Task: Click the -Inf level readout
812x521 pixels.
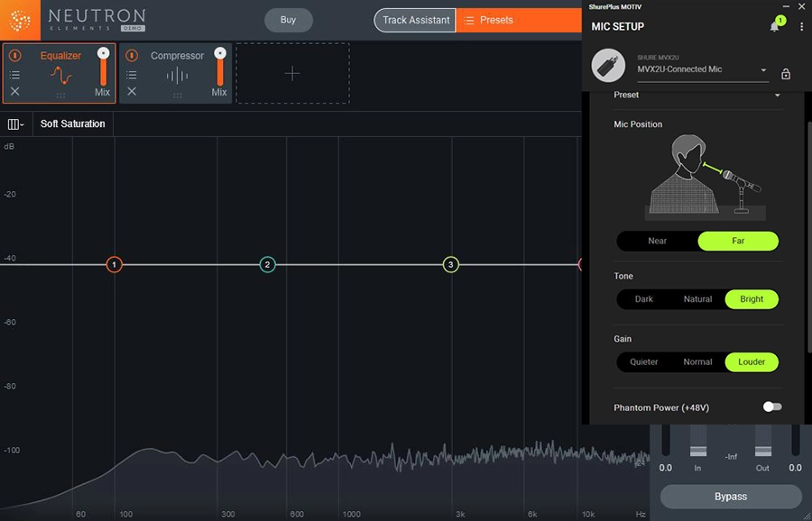Action: pos(731,457)
